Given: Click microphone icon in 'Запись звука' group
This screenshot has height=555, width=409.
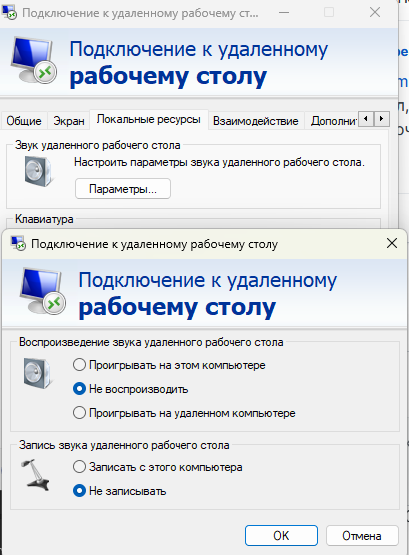Looking at the screenshot, I should point(35,475).
